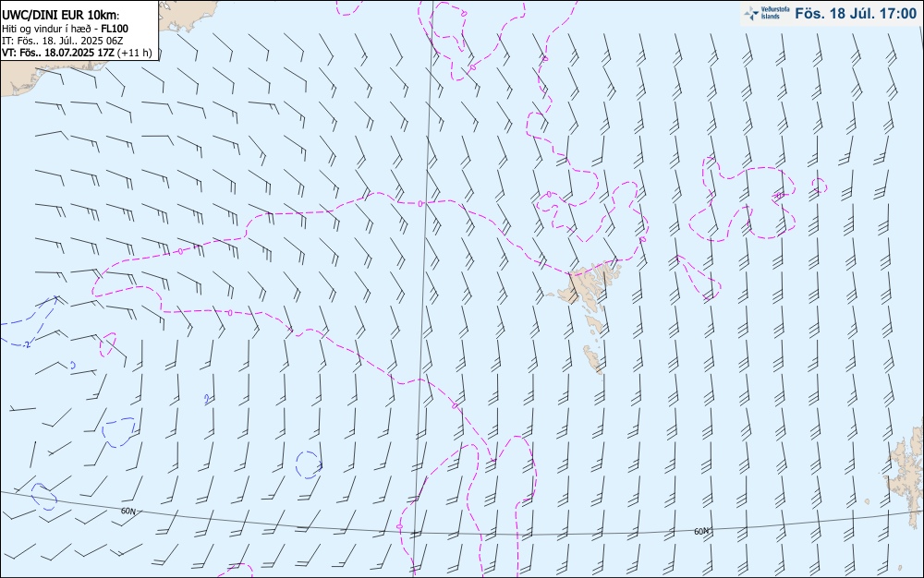The height and width of the screenshot is (578, 924).
Task: Click the Veðurstofa Íslands logo
Action: pyautogui.click(x=767, y=14)
